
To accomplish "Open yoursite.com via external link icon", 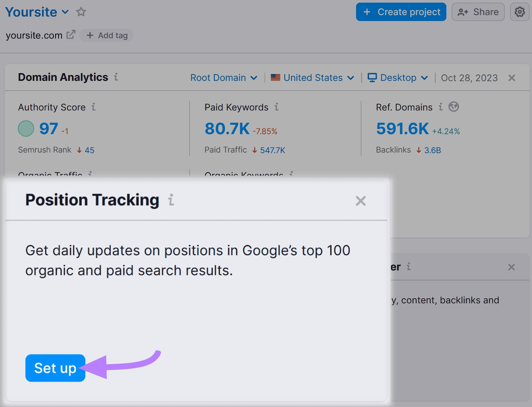I will coord(71,34).
